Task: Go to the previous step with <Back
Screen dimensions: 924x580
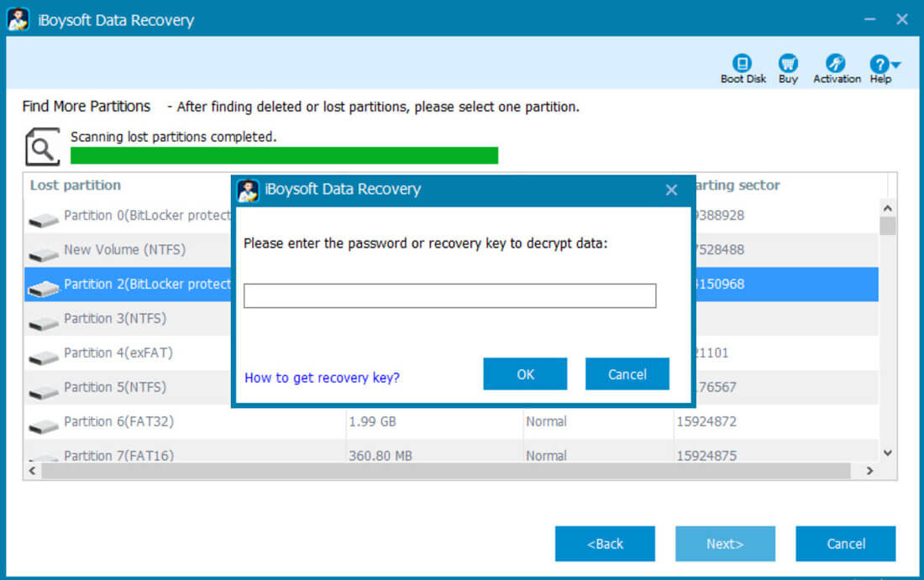Action: click(605, 544)
